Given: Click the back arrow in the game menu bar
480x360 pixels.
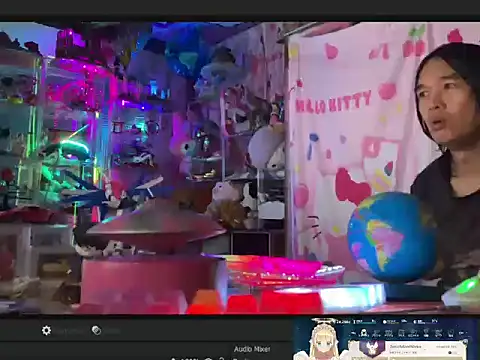Looking at the screenshot, I should [x=353, y=333].
